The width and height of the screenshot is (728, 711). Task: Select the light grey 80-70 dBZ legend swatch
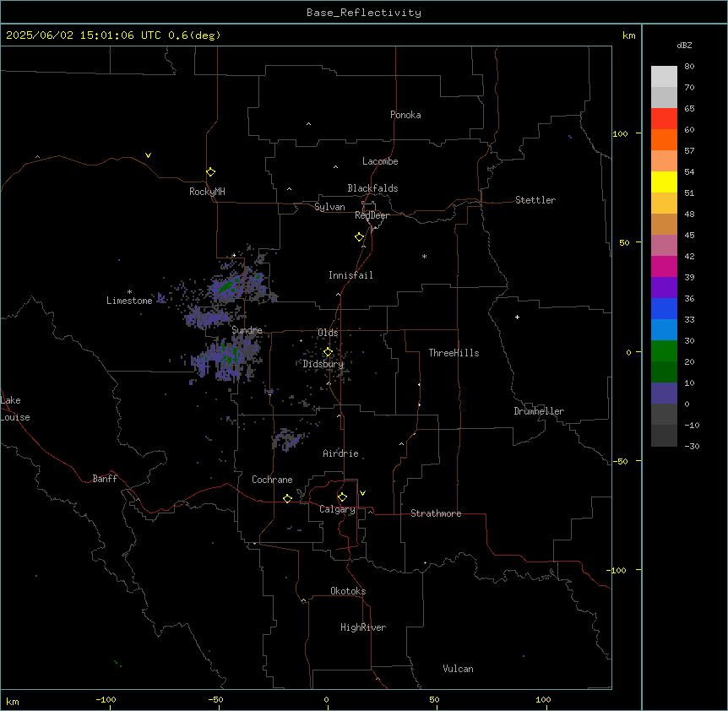click(x=664, y=77)
